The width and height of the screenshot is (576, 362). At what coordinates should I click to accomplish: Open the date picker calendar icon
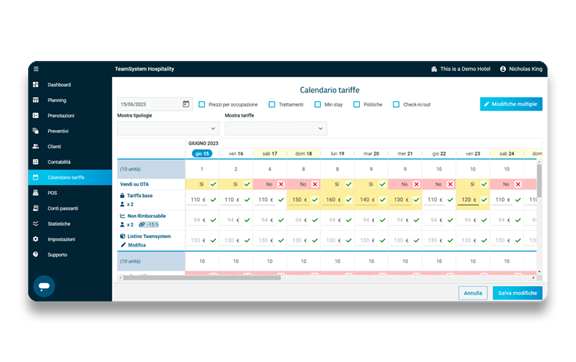pyautogui.click(x=186, y=104)
